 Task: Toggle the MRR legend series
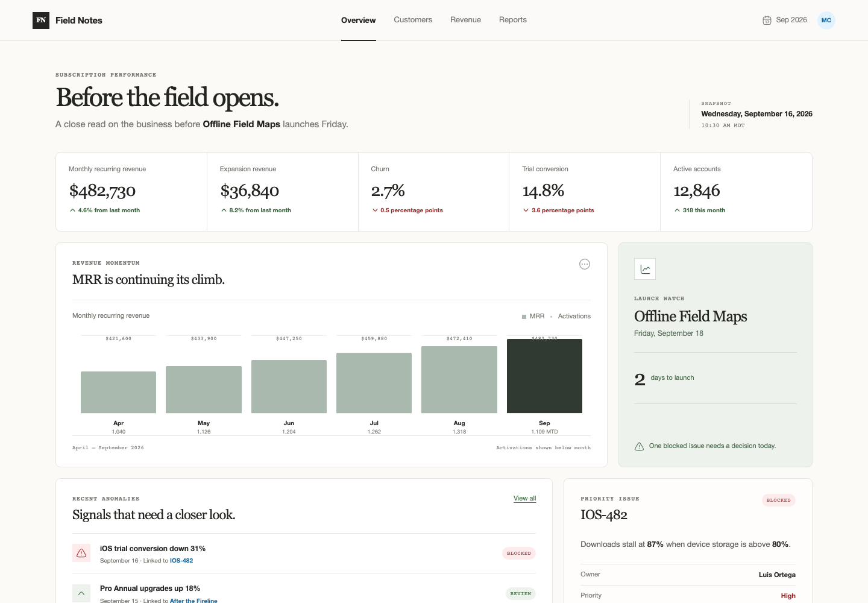tap(533, 317)
